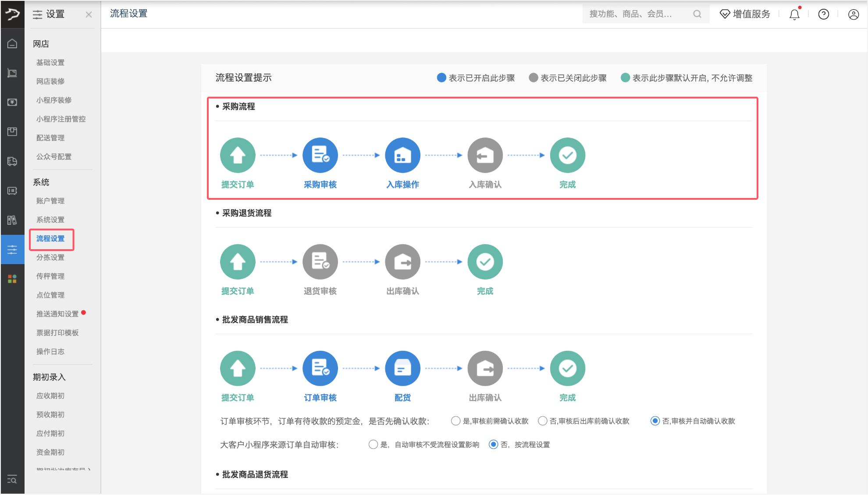Select 是, 自动审核不受流程设置影响 radio
Image resolution: width=868 pixels, height=495 pixels.
click(x=373, y=445)
